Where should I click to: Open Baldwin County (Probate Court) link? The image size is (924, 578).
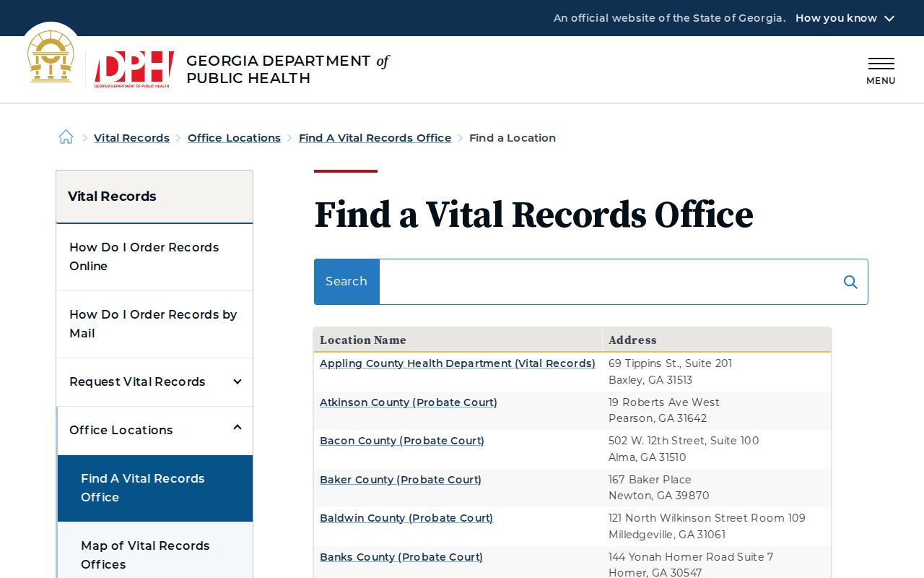coord(406,518)
